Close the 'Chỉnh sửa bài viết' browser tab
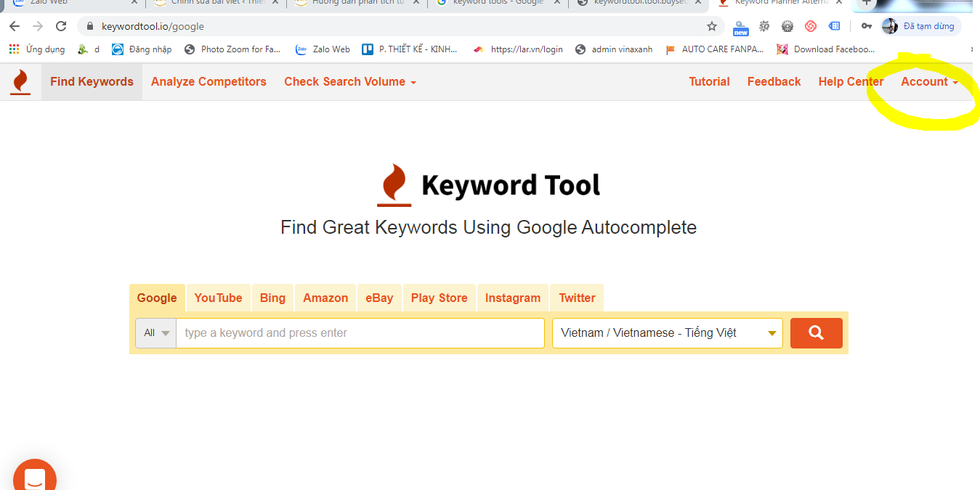Image resolution: width=980 pixels, height=490 pixels. tap(275, 3)
